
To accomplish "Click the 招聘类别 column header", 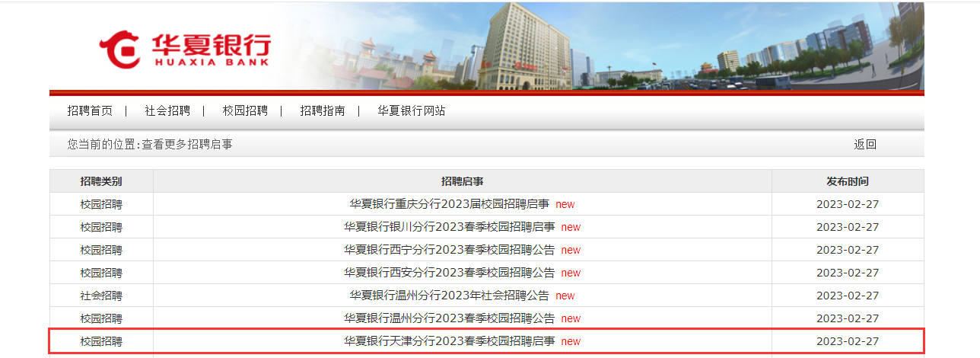I will pyautogui.click(x=101, y=181).
